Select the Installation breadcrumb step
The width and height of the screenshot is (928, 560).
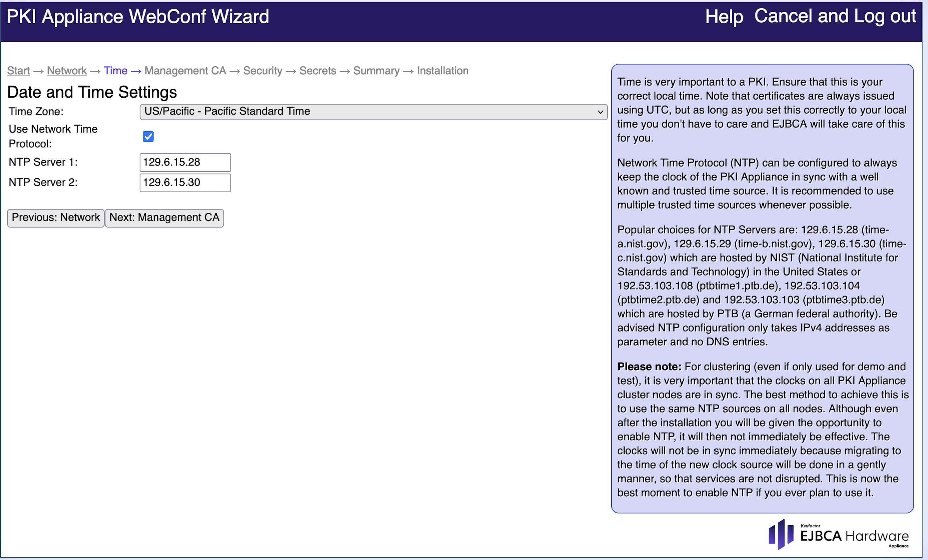(443, 71)
